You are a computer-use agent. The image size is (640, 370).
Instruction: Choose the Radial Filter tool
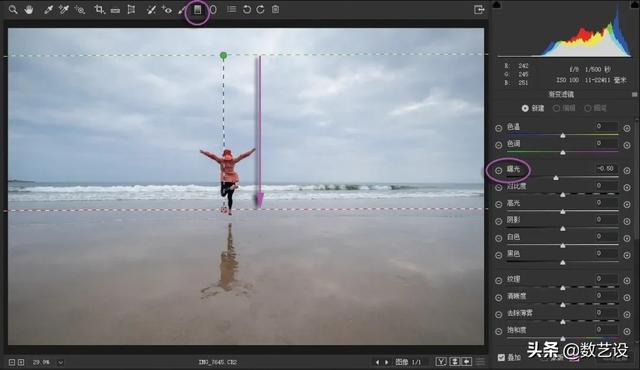click(x=213, y=9)
